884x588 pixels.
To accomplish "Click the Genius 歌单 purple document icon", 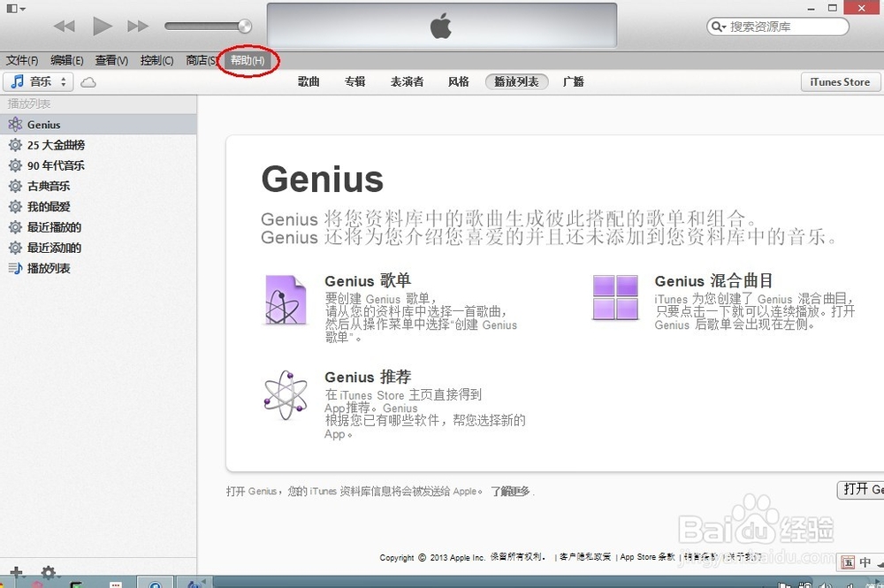I will tap(286, 300).
